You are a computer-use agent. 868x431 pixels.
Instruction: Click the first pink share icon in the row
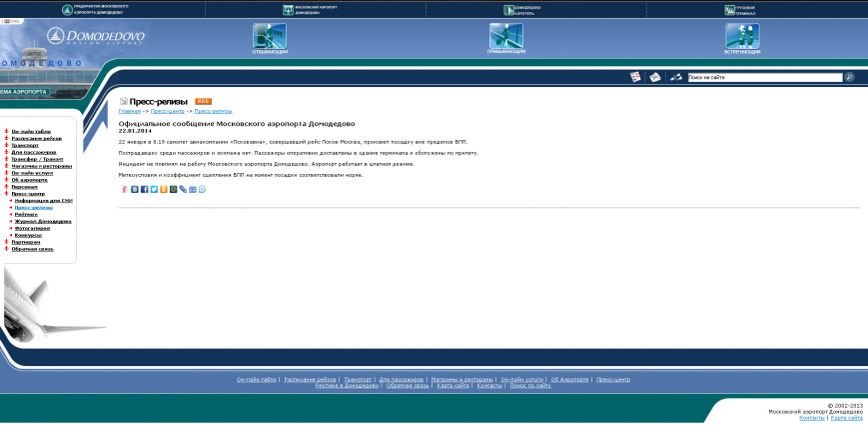pyautogui.click(x=125, y=189)
